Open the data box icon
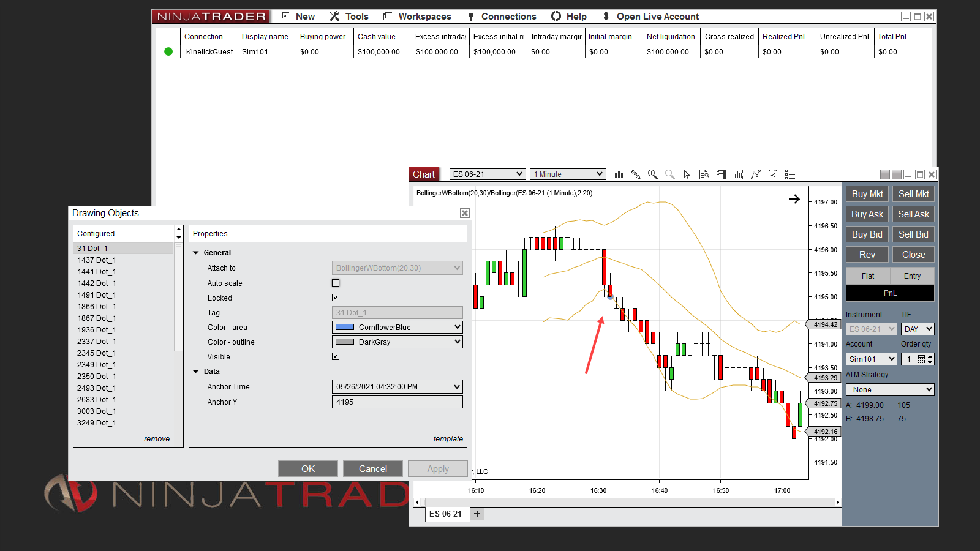Viewport: 980px width, 551px height. pos(704,174)
